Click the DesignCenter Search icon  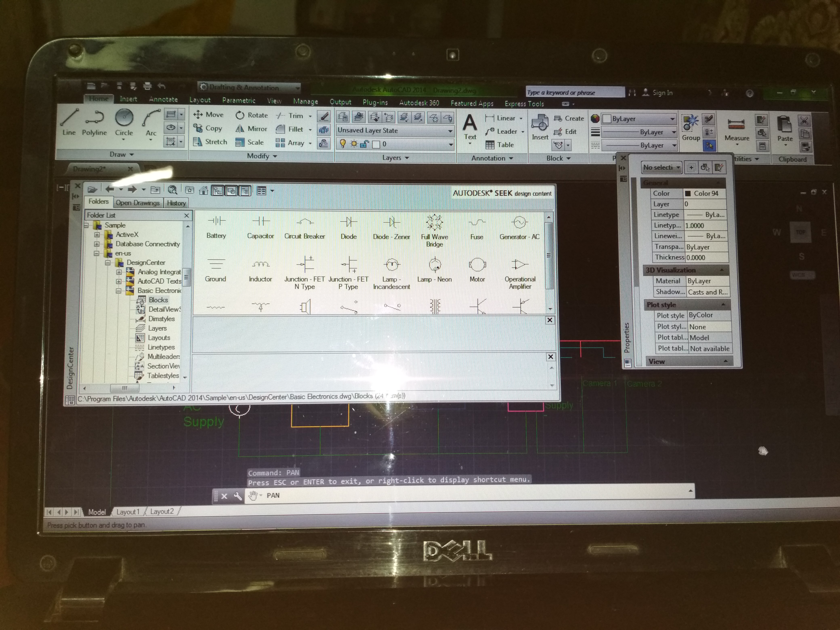point(172,190)
